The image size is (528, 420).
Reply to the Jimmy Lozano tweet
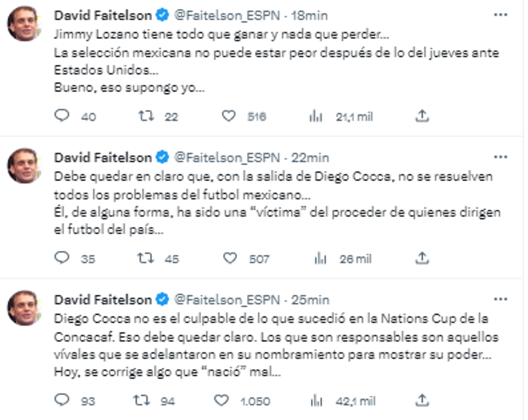(62, 117)
